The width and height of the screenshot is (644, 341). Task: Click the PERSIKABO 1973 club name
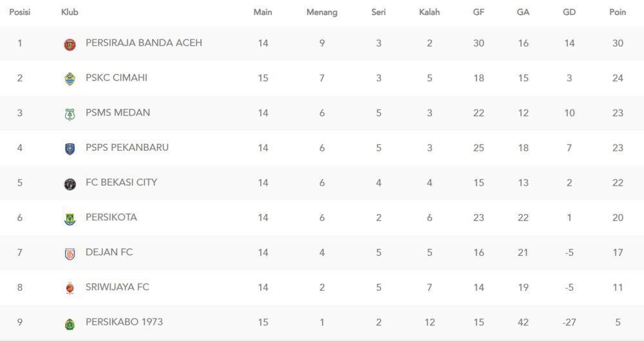[x=124, y=322]
